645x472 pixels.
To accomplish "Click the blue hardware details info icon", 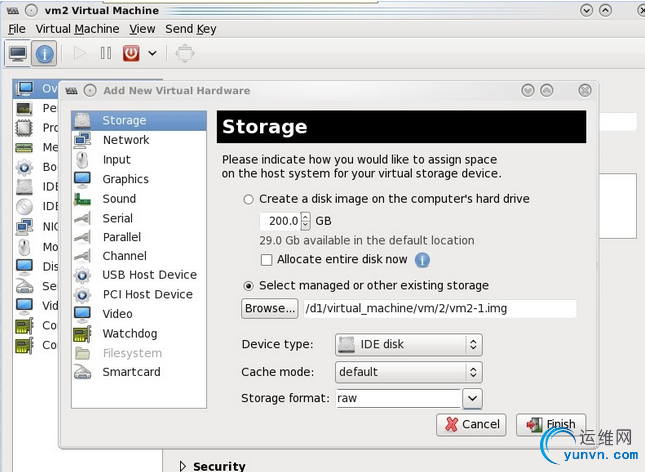I will [x=44, y=53].
